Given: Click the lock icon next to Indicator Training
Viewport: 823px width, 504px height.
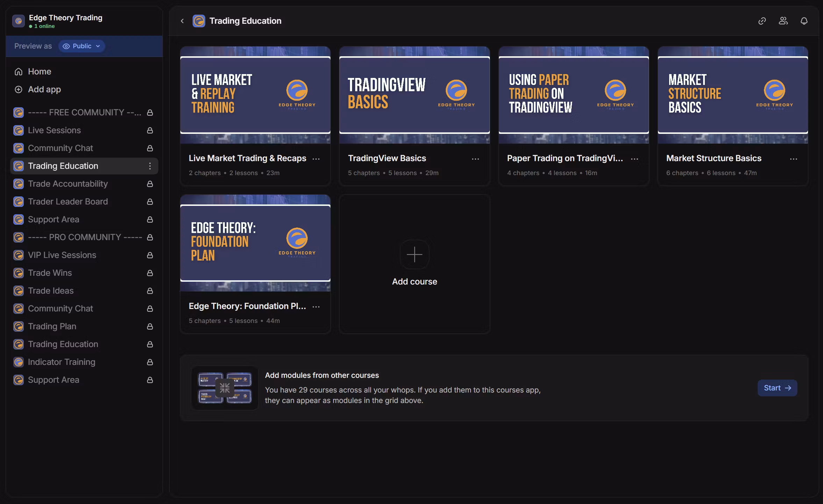Looking at the screenshot, I should (150, 362).
